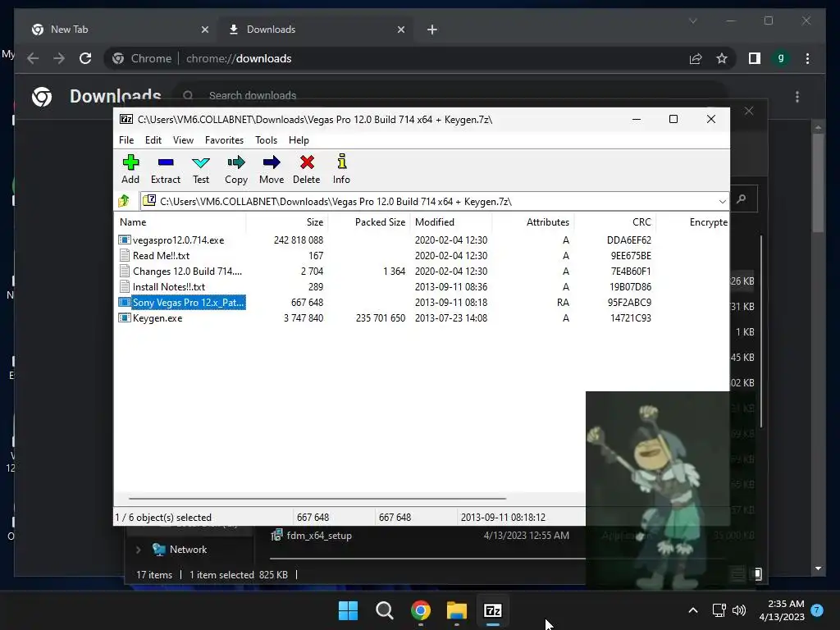This screenshot has width=840, height=630.
Task: Click the Read Me!!.txt file icon
Action: (125, 256)
